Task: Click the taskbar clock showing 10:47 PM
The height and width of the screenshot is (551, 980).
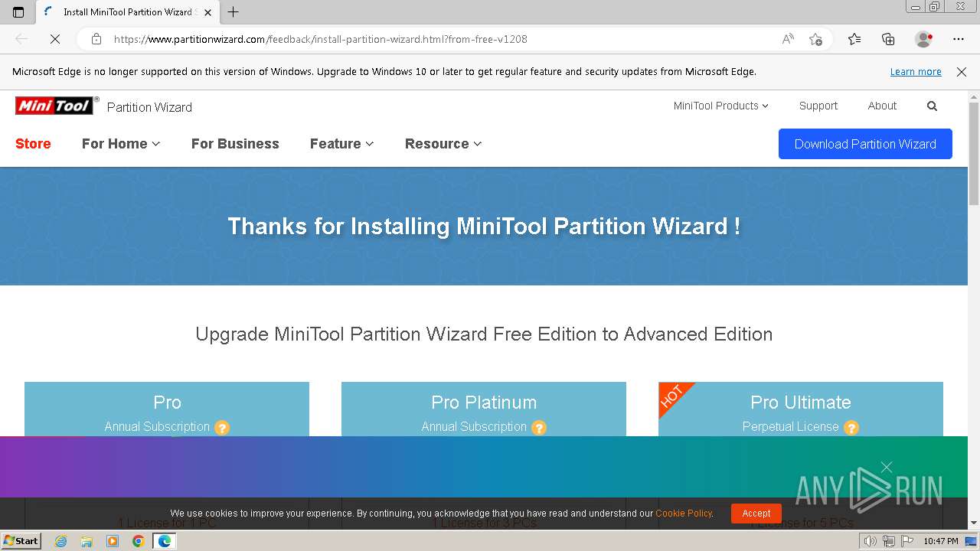Action: point(940,541)
